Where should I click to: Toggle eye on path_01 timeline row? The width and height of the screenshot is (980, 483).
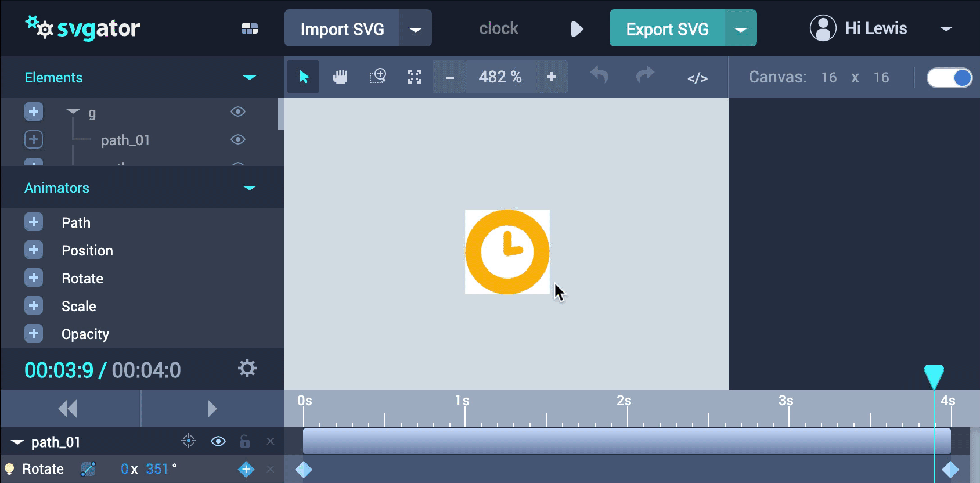tap(218, 441)
